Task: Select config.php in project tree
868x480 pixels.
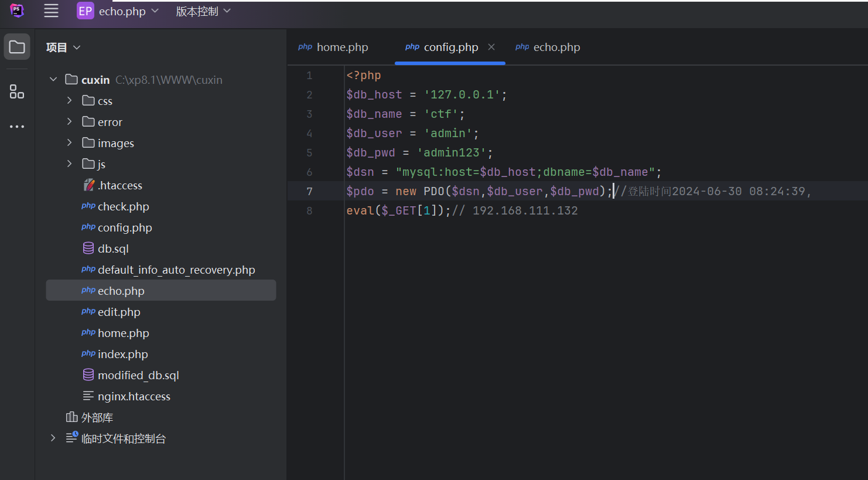Action: click(125, 227)
